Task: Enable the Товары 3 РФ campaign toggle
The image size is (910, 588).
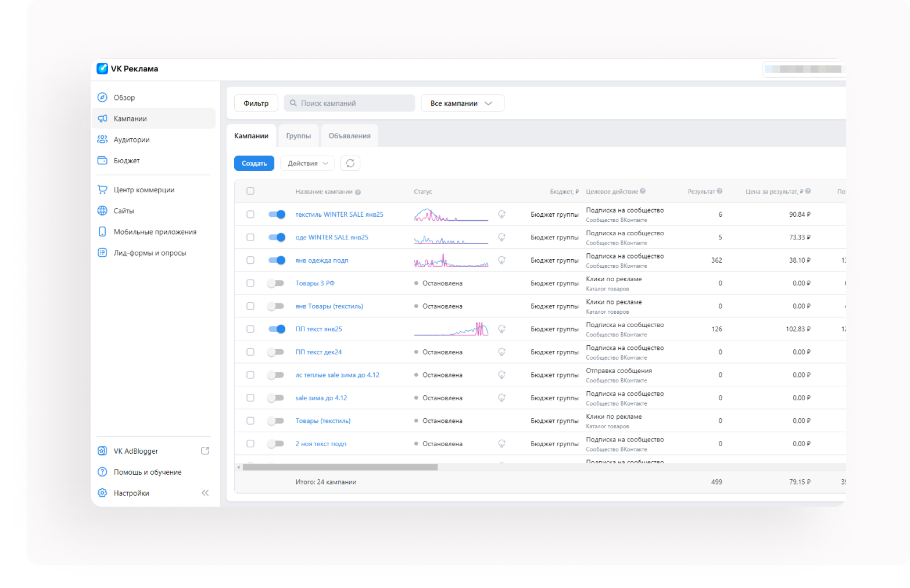Action: pos(275,283)
